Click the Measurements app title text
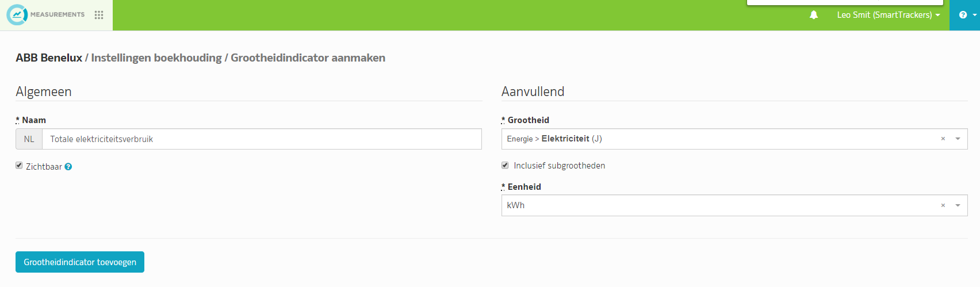 [x=58, y=14]
